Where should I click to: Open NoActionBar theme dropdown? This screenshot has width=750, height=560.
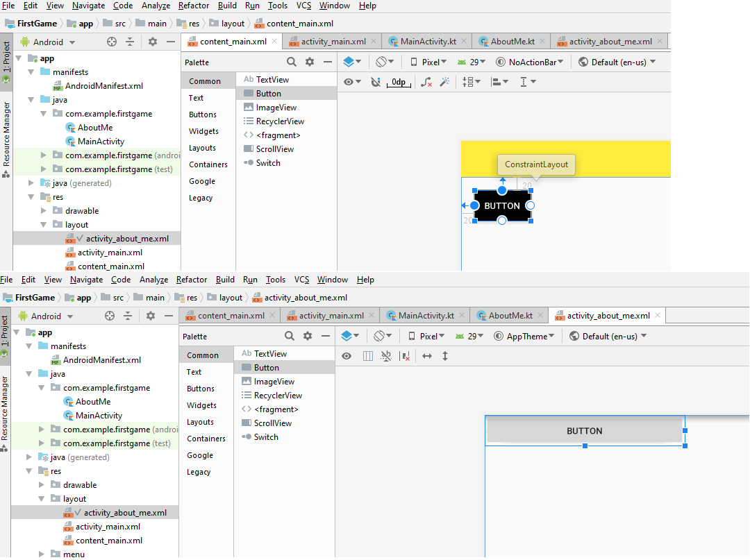[529, 62]
